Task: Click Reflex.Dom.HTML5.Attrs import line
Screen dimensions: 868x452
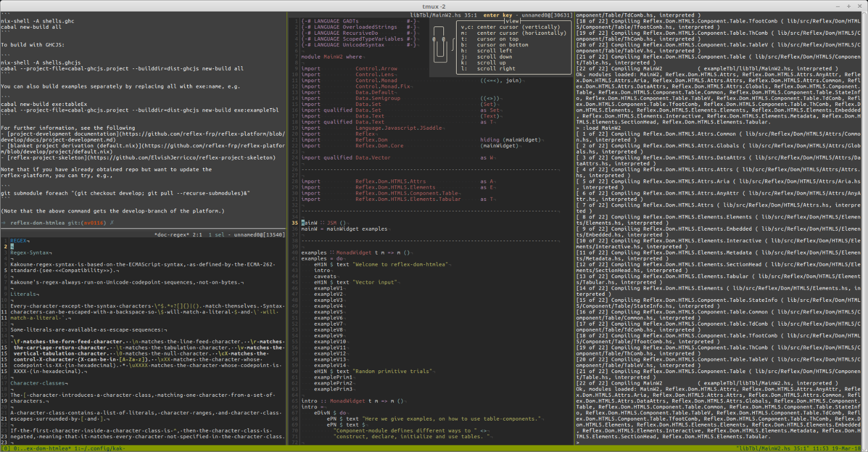Action: (x=398, y=182)
